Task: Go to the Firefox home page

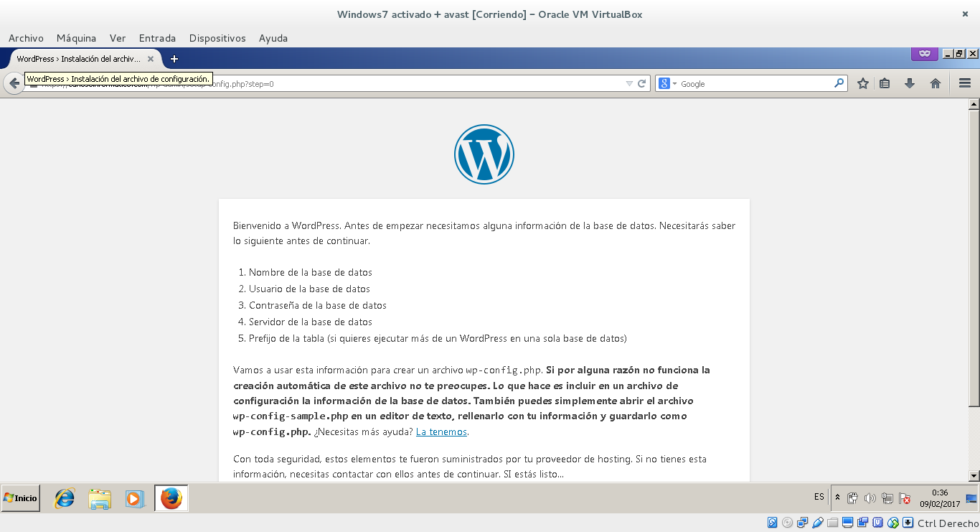Action: [x=936, y=83]
